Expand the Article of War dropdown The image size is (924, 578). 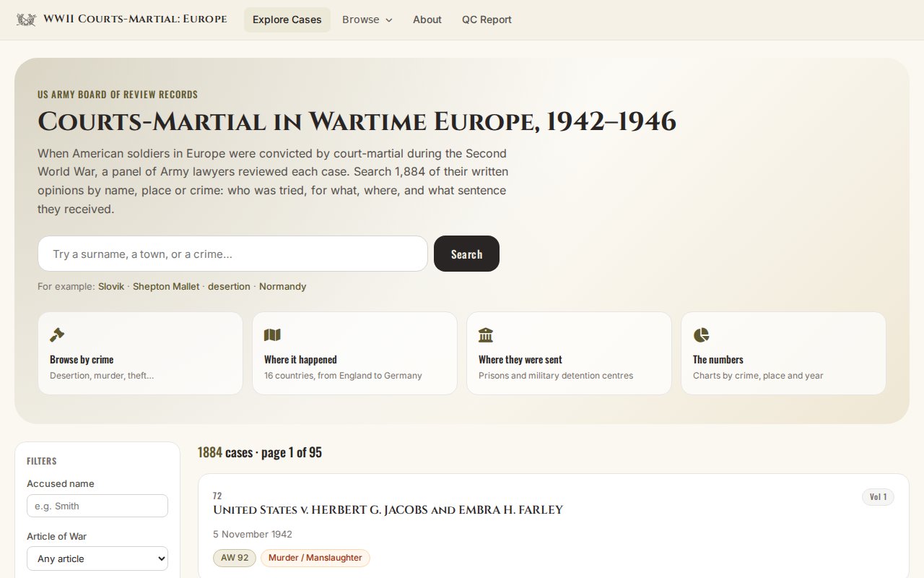(97, 558)
